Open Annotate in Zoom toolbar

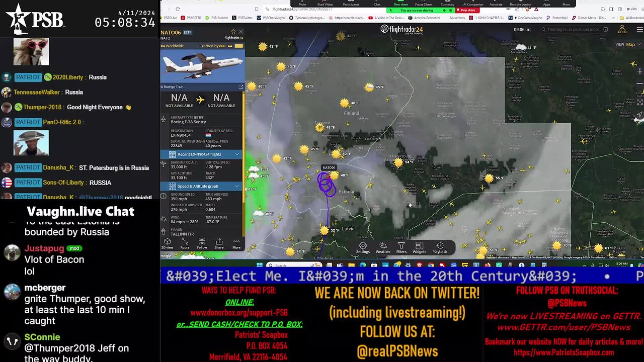(x=496, y=3)
